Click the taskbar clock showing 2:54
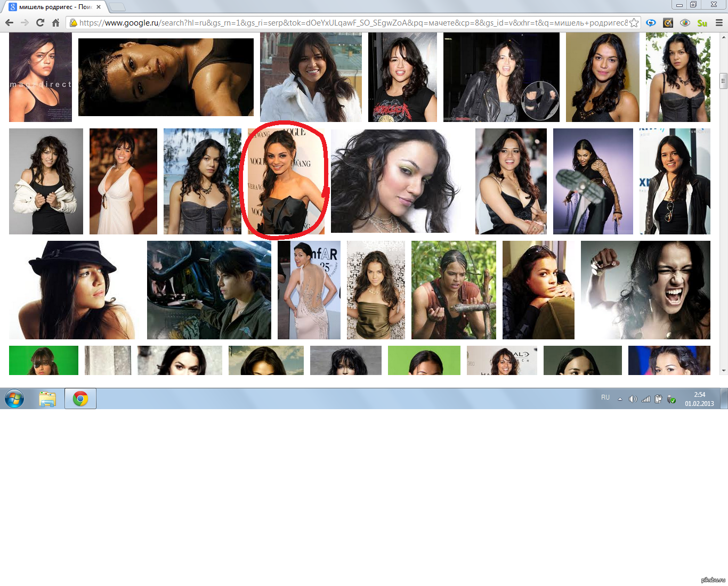The height and width of the screenshot is (586, 728). tap(699, 399)
